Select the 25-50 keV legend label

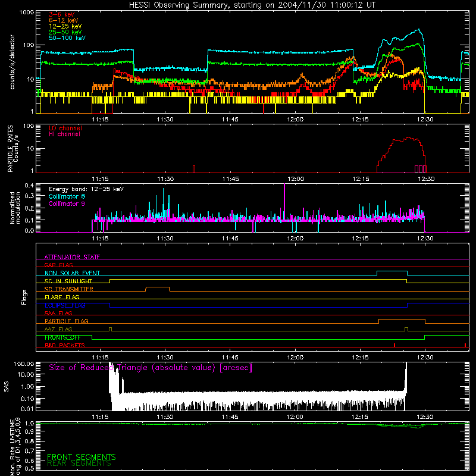pos(65,32)
